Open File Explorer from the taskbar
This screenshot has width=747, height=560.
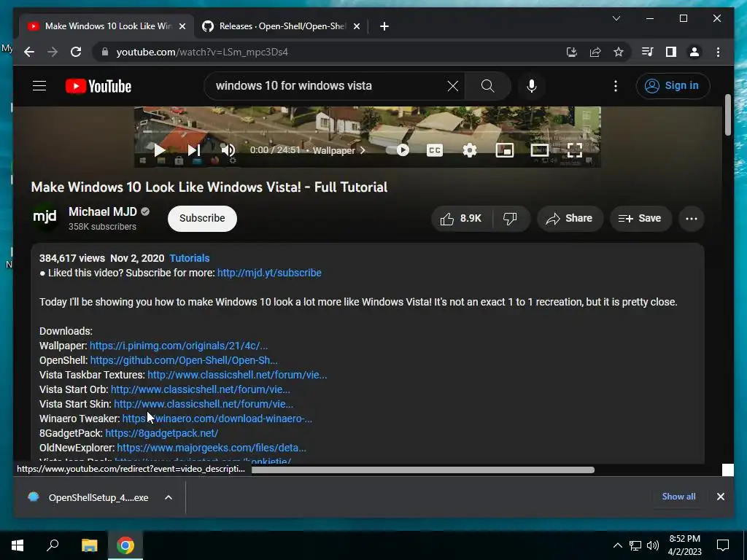click(89, 545)
